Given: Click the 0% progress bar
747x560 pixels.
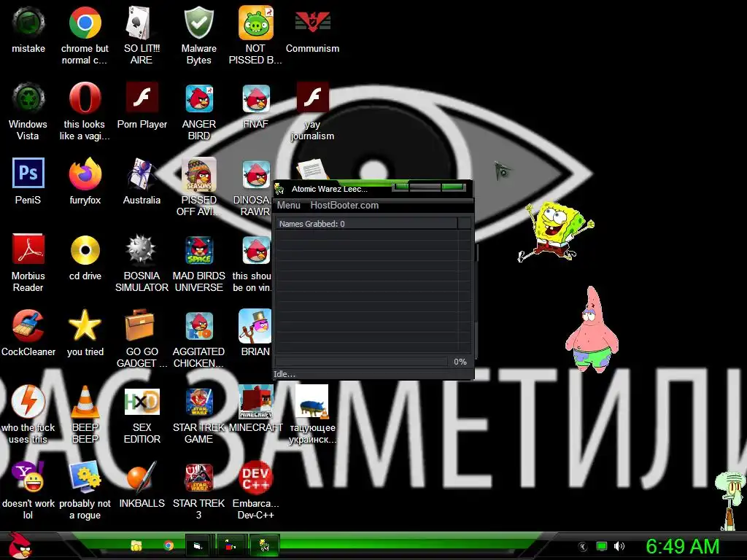Looking at the screenshot, I should pos(362,362).
